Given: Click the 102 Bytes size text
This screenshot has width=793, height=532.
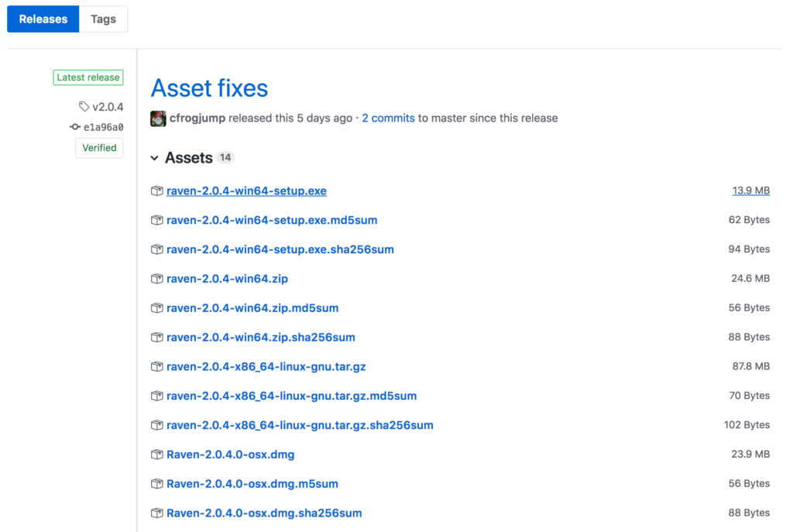Looking at the screenshot, I should click(747, 425).
